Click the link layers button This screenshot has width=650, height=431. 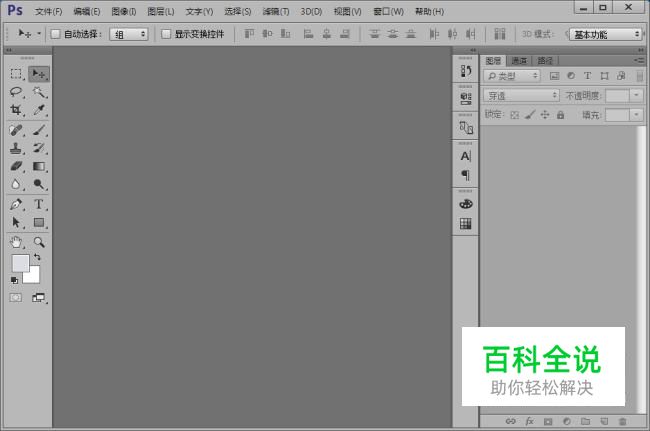[x=511, y=421]
